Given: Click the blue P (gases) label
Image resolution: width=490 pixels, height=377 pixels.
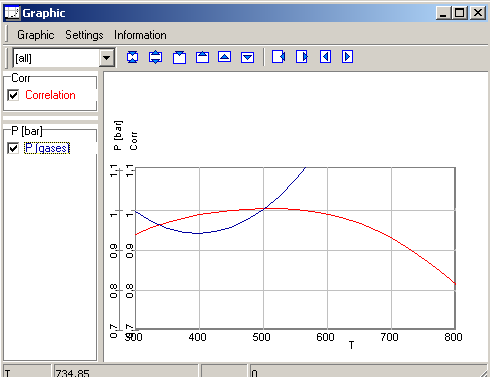Looking at the screenshot, I should click(47, 148).
